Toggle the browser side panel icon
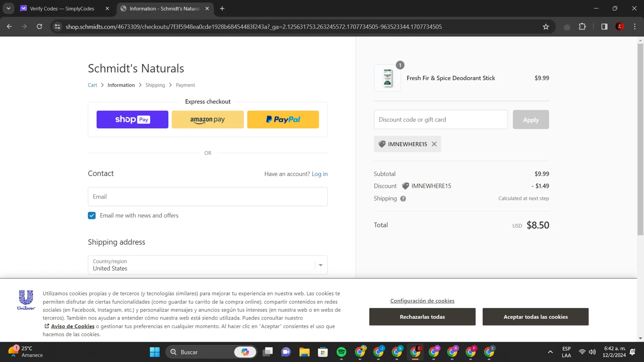This screenshot has height=362, width=644. (604, 27)
